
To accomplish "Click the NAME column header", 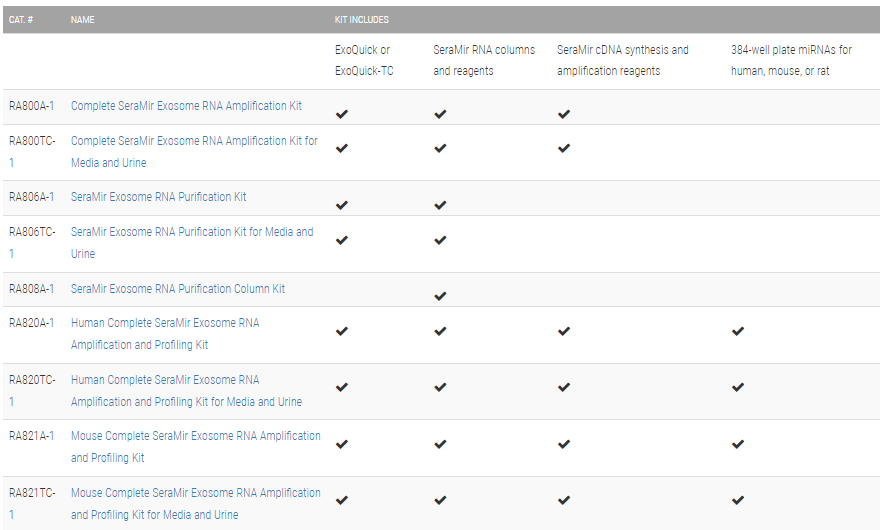I will pyautogui.click(x=83, y=20).
